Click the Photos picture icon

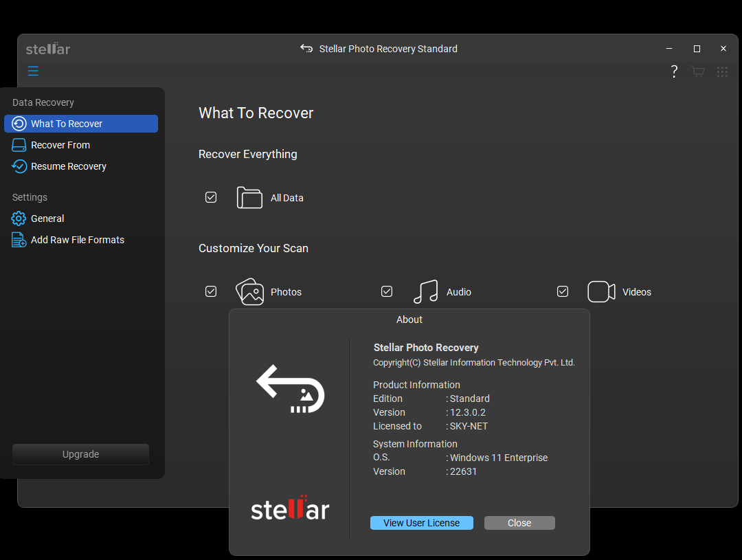(250, 291)
